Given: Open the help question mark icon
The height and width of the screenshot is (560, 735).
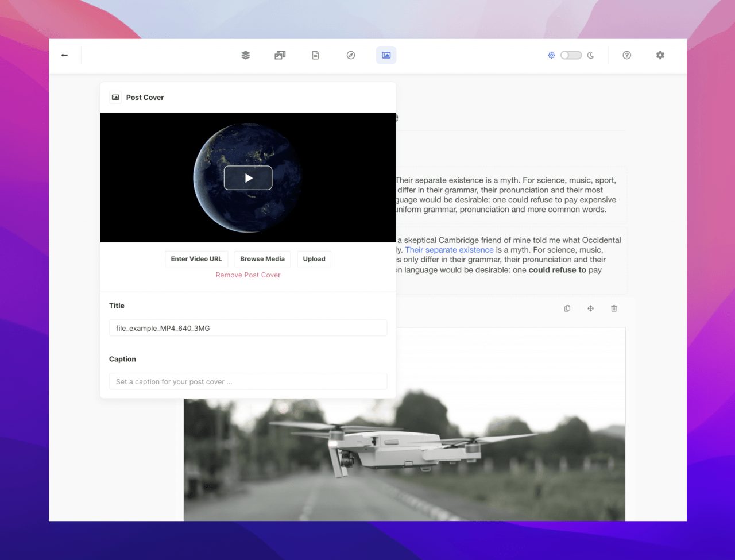Looking at the screenshot, I should coord(626,55).
